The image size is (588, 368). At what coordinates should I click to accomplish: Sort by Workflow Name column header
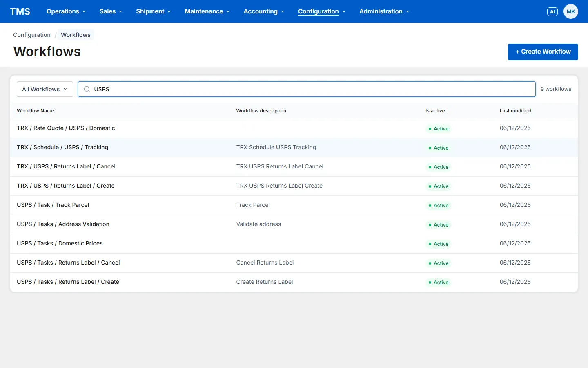tap(36, 111)
